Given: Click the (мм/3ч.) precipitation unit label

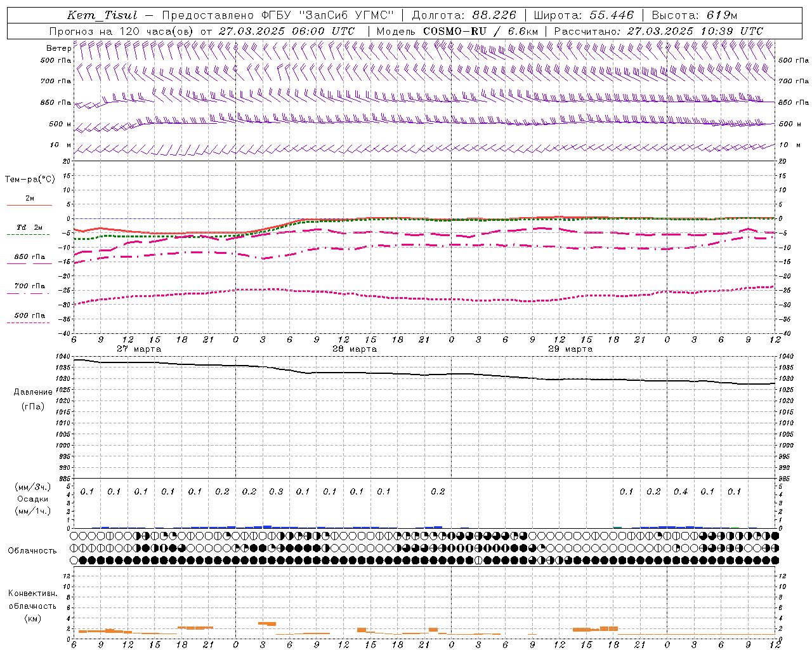Looking at the screenshot, I should pyautogui.click(x=33, y=487).
